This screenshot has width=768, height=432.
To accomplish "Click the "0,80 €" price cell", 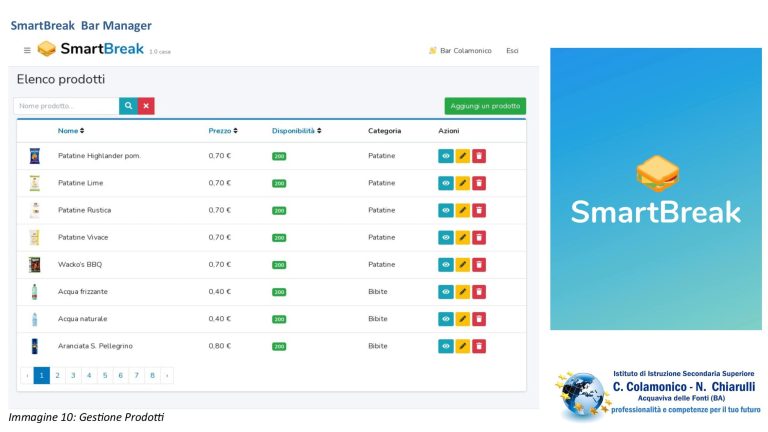I will (219, 346).
